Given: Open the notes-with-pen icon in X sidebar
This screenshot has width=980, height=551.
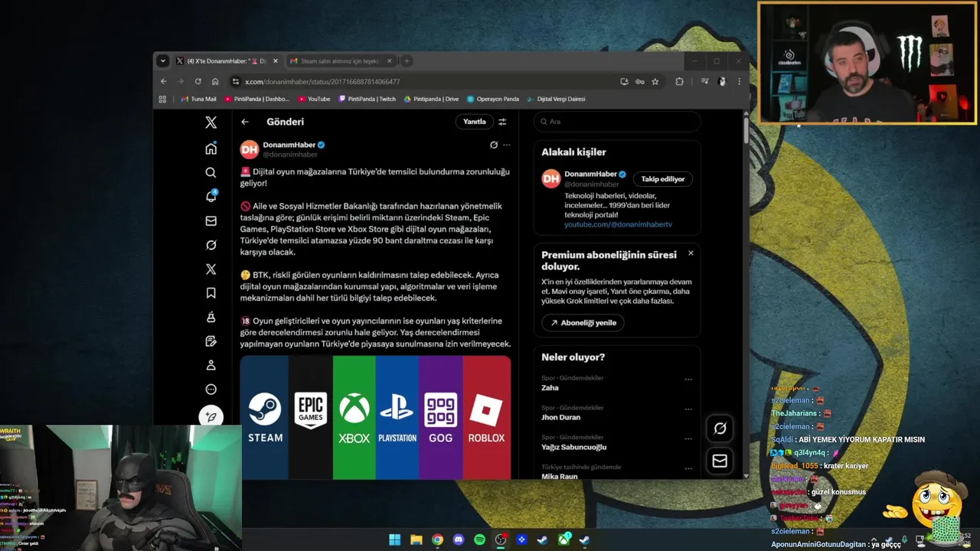Looking at the screenshot, I should pos(211,341).
